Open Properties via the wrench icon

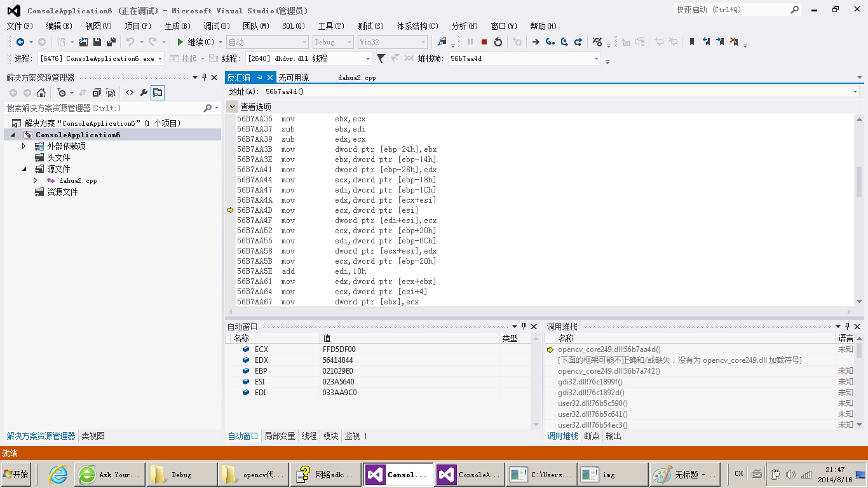point(144,93)
